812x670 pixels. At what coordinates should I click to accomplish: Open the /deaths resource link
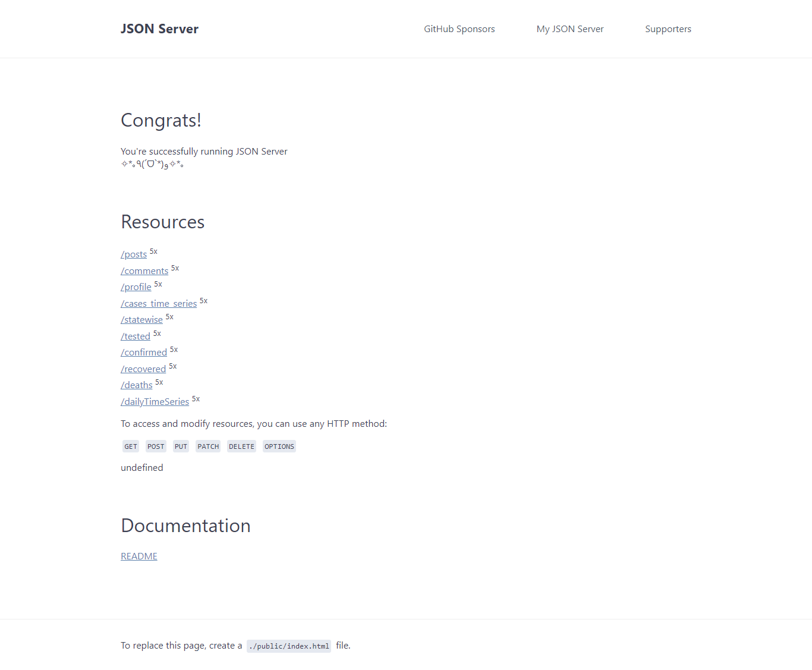(137, 385)
